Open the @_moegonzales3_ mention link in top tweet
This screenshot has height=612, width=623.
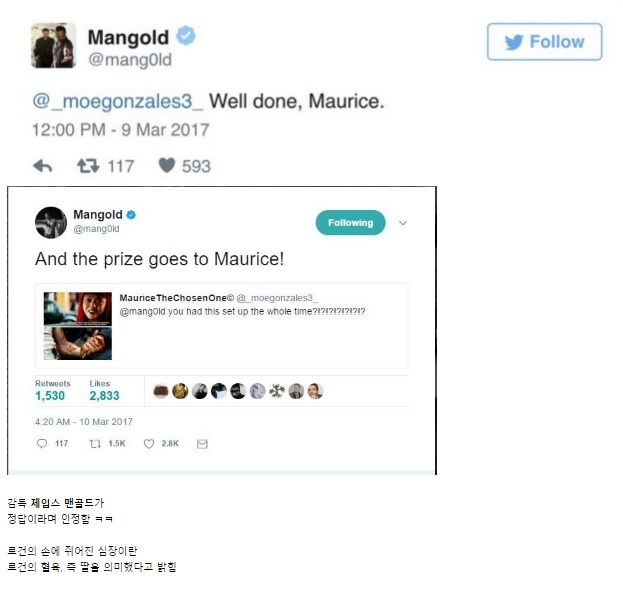(x=118, y=101)
